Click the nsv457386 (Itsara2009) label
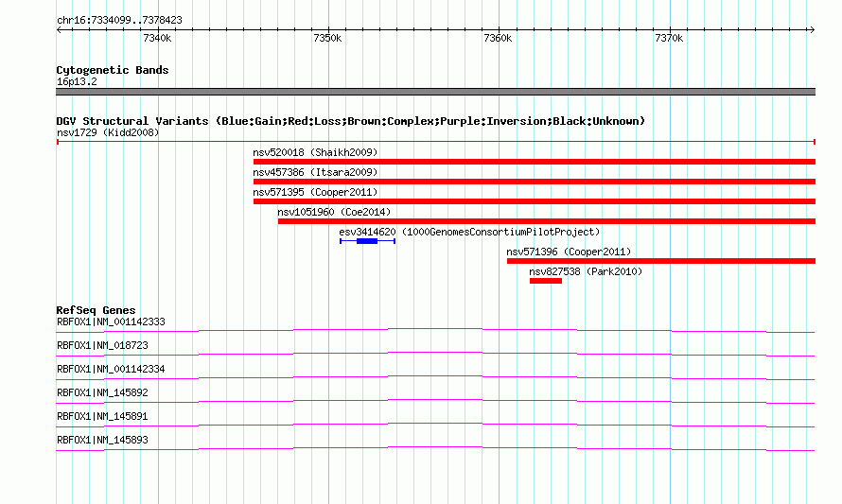842x504 pixels. tap(315, 172)
